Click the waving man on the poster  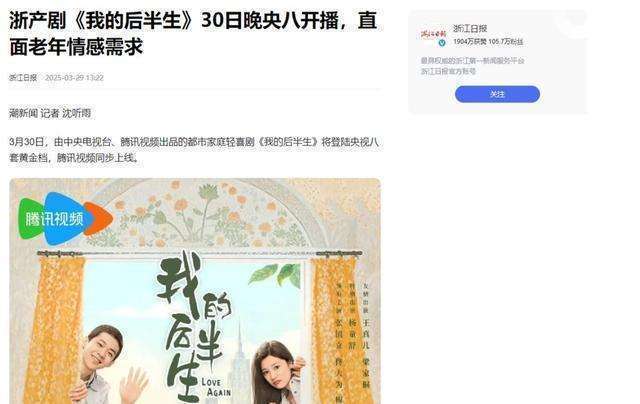coord(108,365)
